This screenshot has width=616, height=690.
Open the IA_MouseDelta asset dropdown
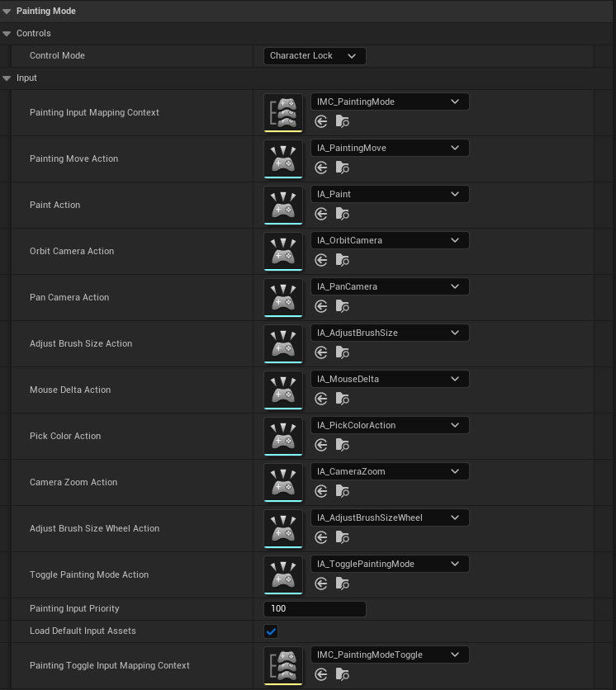click(x=390, y=379)
